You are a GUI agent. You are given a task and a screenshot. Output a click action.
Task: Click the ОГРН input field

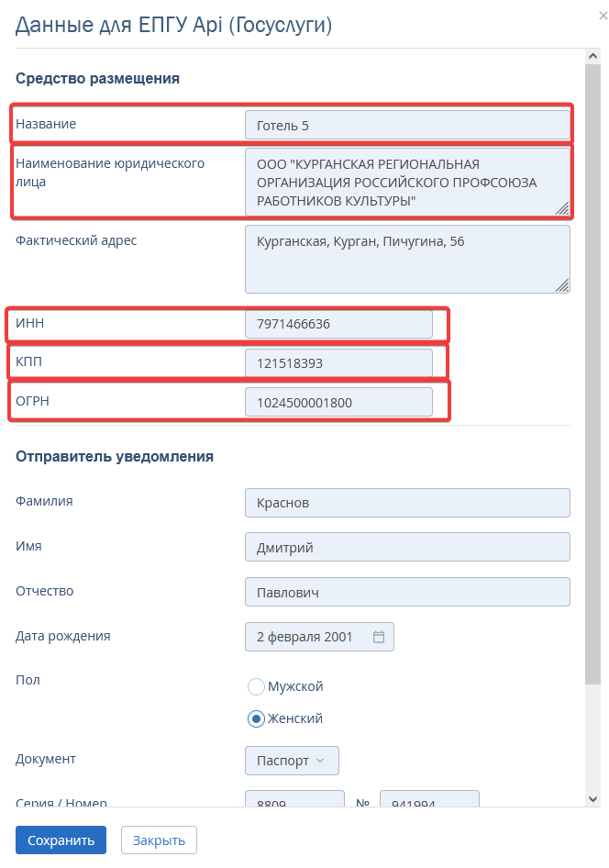click(338, 403)
